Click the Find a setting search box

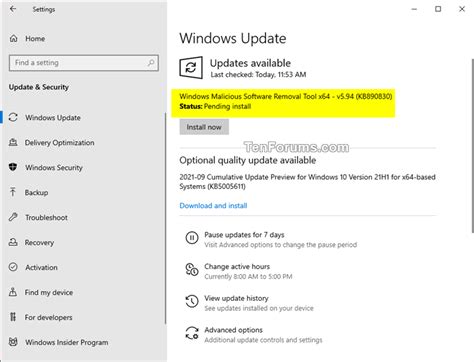point(84,63)
